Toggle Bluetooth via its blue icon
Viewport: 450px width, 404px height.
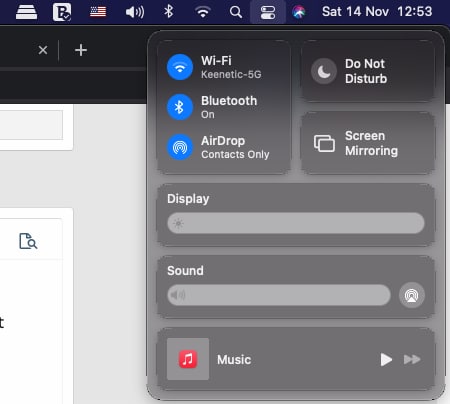coord(180,107)
